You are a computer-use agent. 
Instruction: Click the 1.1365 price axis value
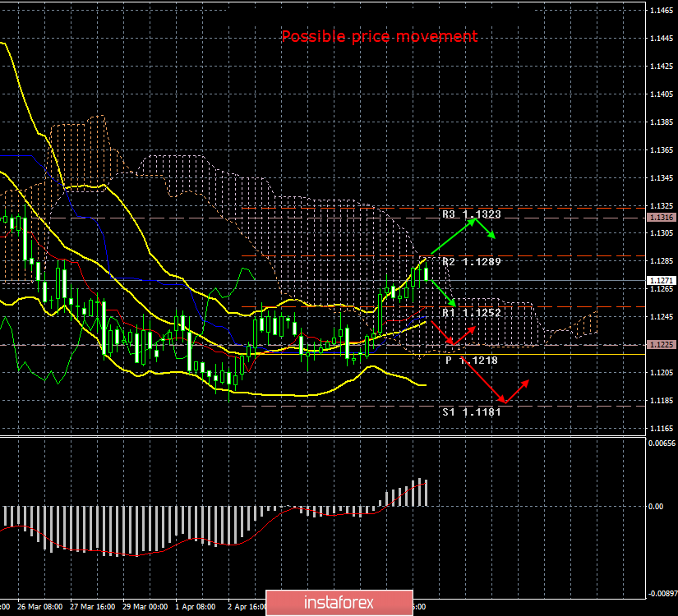point(662,150)
